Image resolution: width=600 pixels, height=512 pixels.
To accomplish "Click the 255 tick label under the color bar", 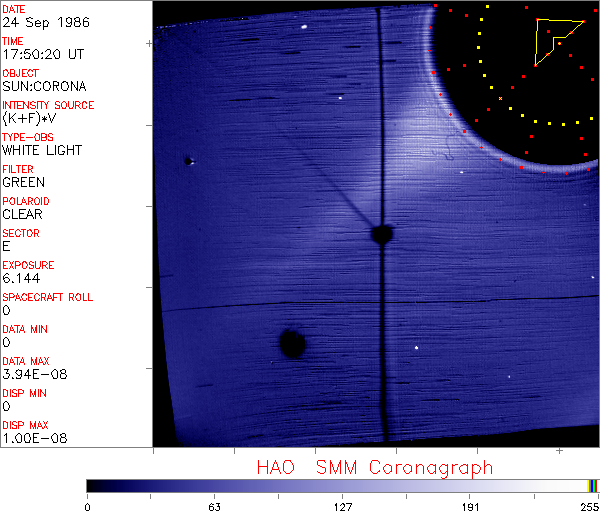I will pos(591,507).
